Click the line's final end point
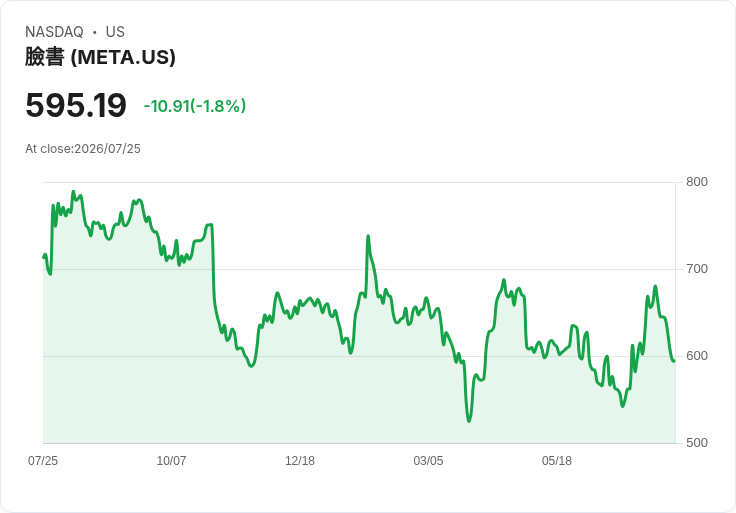The image size is (736, 513). point(674,361)
